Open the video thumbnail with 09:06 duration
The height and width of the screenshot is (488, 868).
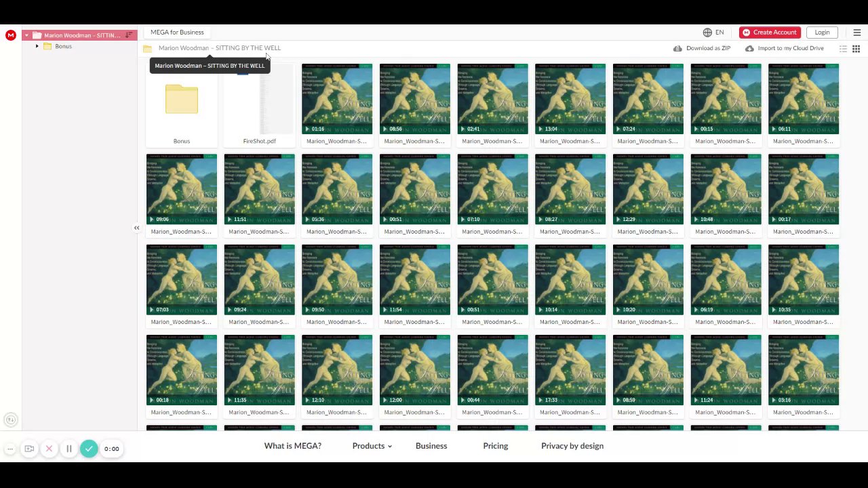[182, 195]
